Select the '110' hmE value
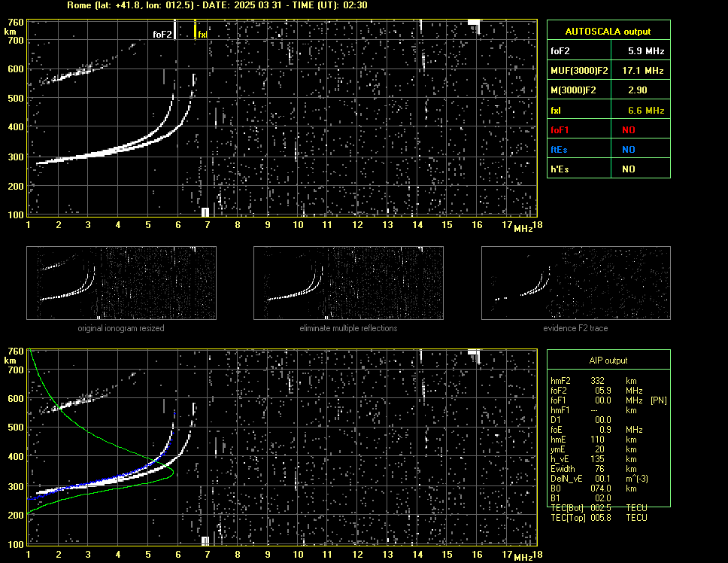Image resolution: width=728 pixels, height=563 pixels. tap(598, 440)
